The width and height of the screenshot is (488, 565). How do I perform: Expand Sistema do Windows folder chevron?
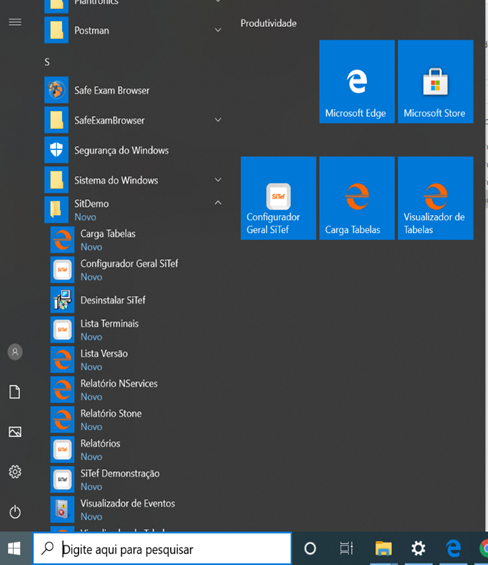coord(218,179)
